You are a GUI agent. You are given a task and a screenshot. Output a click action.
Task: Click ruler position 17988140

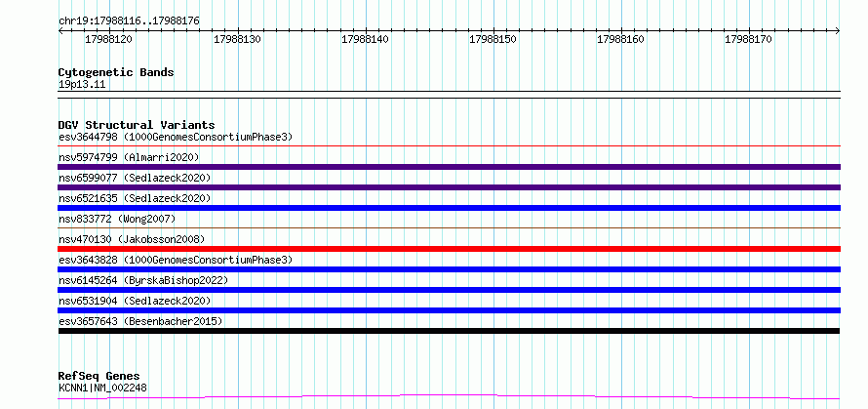365,39
